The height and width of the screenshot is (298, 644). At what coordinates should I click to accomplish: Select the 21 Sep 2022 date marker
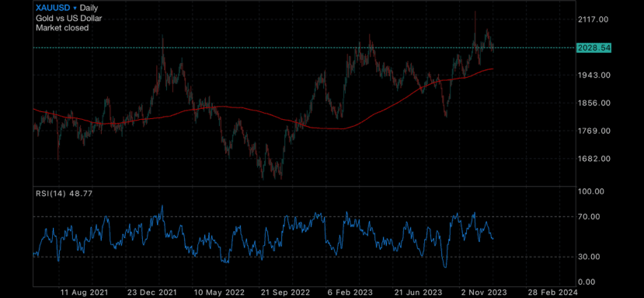[285, 292]
